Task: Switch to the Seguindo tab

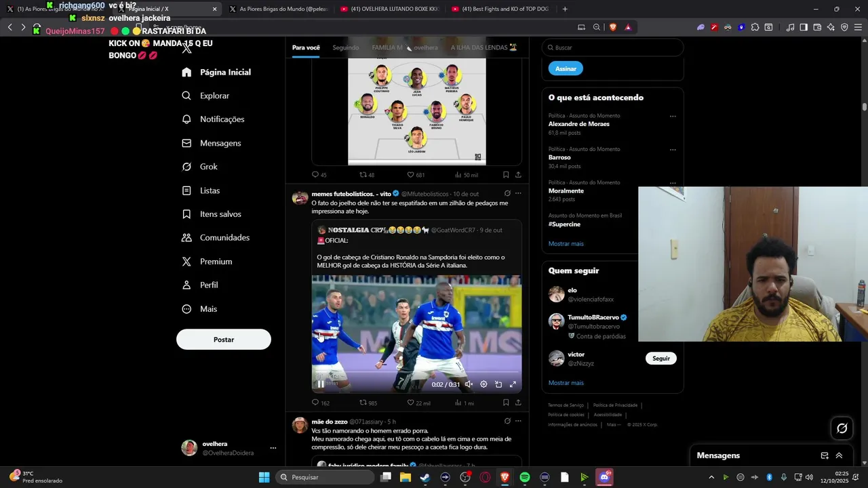Action: pos(346,47)
